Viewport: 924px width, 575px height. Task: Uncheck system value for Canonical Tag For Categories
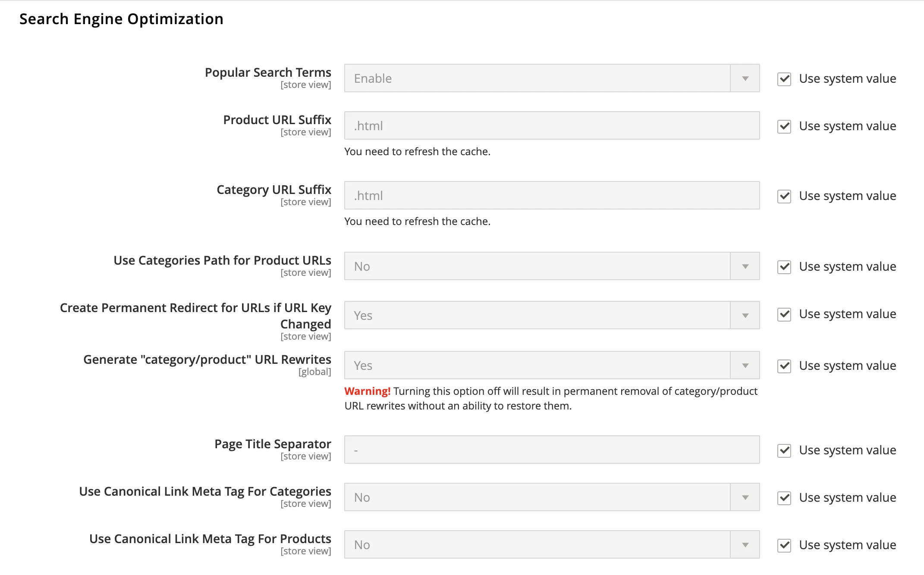pyautogui.click(x=784, y=498)
